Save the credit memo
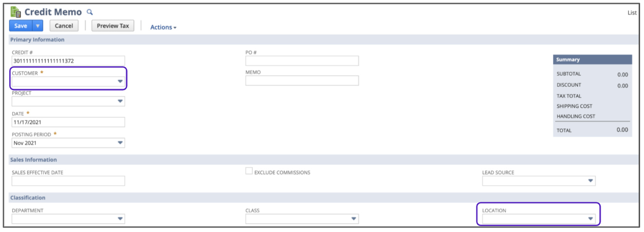This screenshot has height=232, width=644. pos(21,26)
